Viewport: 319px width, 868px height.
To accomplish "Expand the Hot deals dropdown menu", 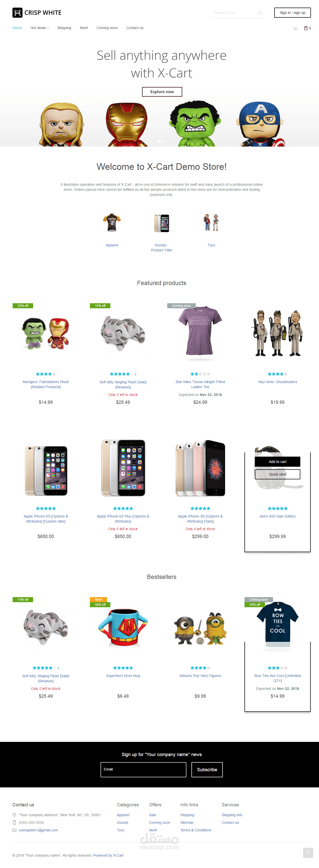I will (x=40, y=28).
